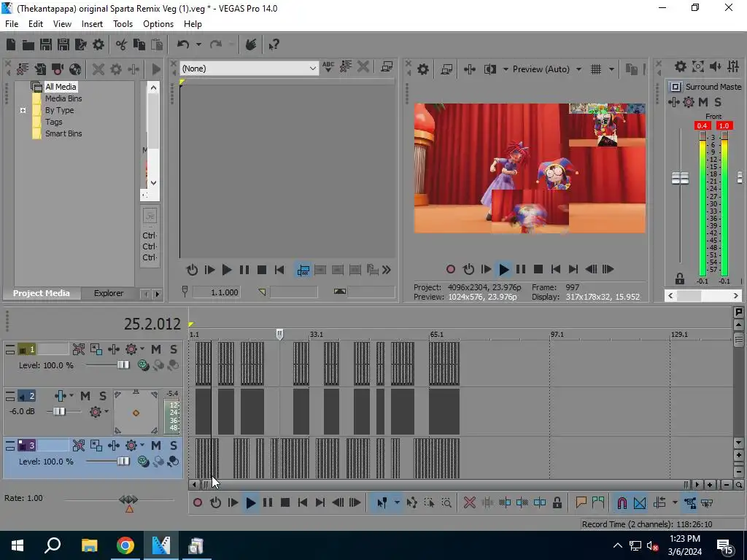Select Smart Bins folder

pyautogui.click(x=63, y=134)
